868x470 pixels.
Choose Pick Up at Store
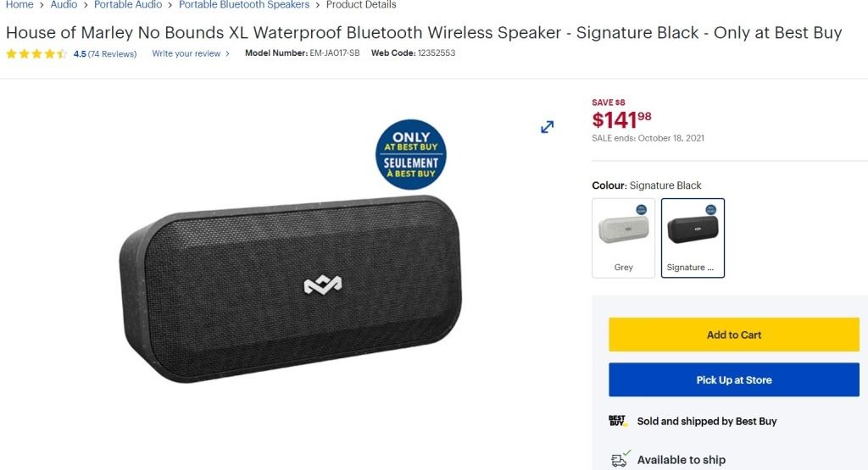734,380
